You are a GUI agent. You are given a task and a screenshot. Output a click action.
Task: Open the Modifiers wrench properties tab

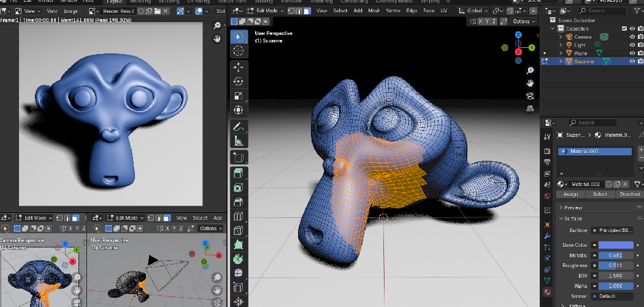tap(547, 236)
